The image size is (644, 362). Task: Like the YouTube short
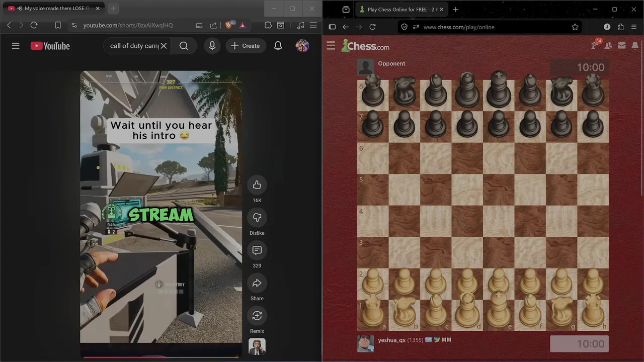pyautogui.click(x=257, y=185)
